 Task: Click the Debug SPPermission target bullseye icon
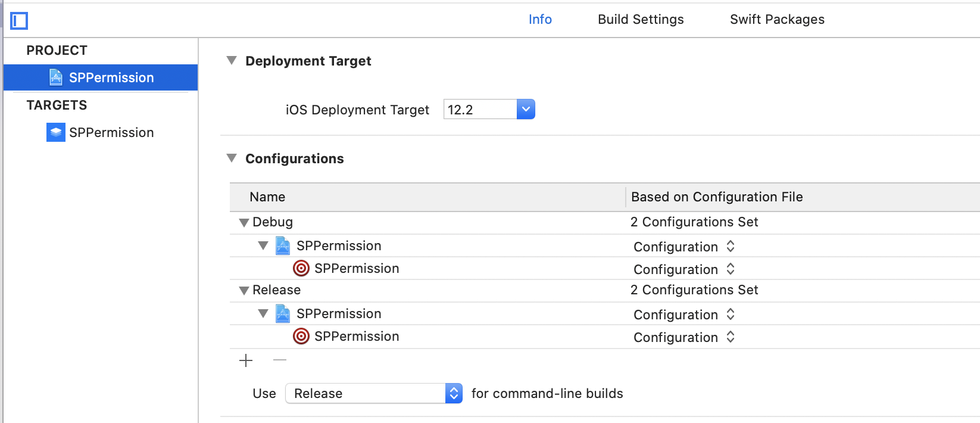point(301,269)
